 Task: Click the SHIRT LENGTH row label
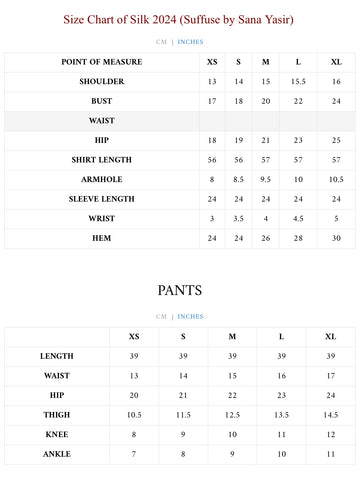tap(102, 160)
